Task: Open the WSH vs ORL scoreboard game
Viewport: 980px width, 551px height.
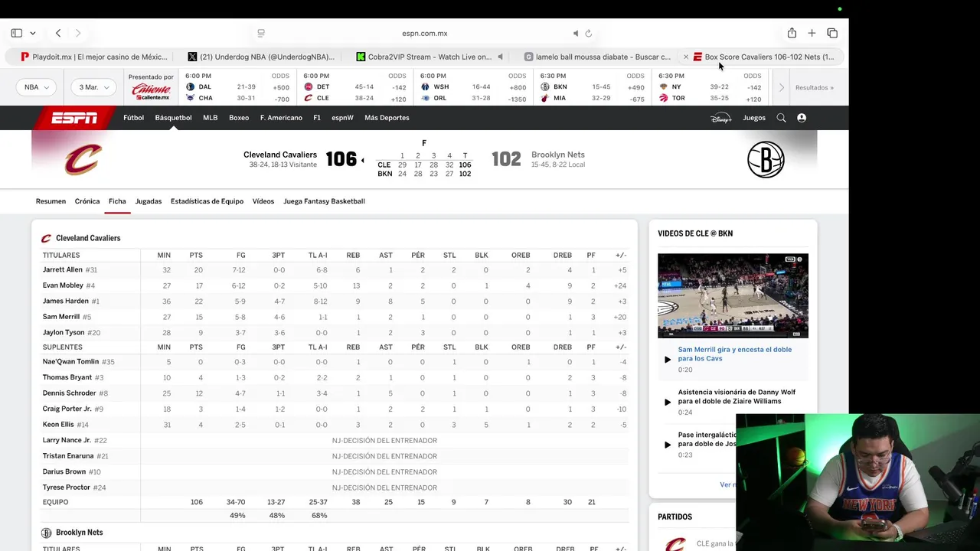Action: [x=475, y=87]
